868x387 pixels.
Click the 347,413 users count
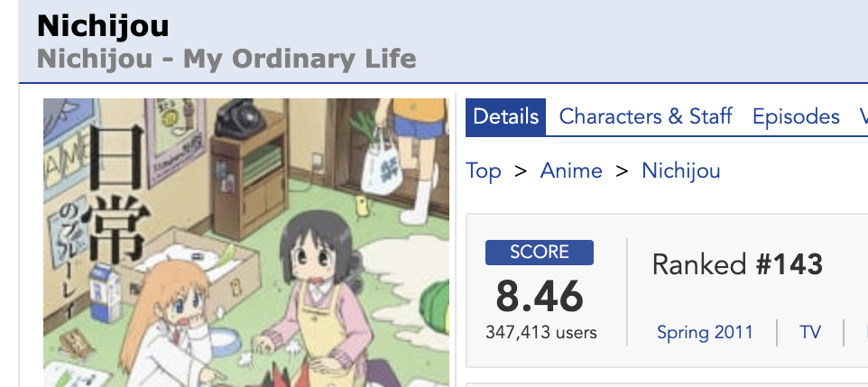[539, 333]
